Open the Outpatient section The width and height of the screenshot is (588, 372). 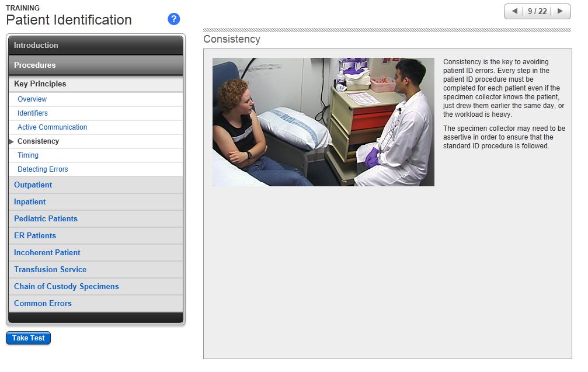pos(33,185)
